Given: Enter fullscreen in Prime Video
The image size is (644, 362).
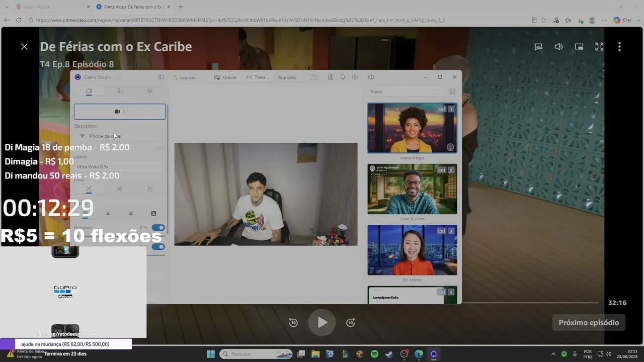Looking at the screenshot, I should pyautogui.click(x=599, y=47).
